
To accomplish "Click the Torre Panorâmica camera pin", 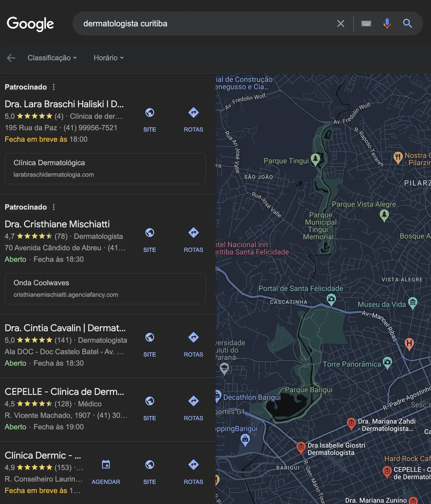I will coord(387,363).
